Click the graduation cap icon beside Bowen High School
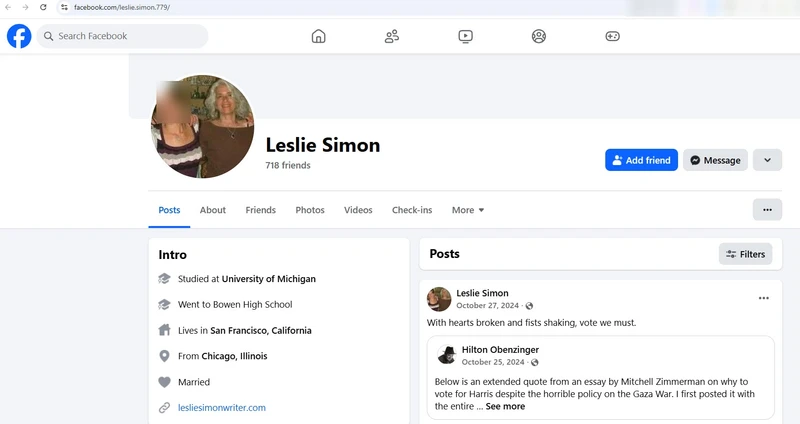Image resolution: width=800 pixels, height=424 pixels. point(164,305)
